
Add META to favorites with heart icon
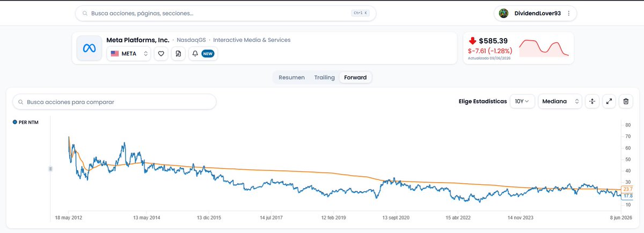click(161, 54)
